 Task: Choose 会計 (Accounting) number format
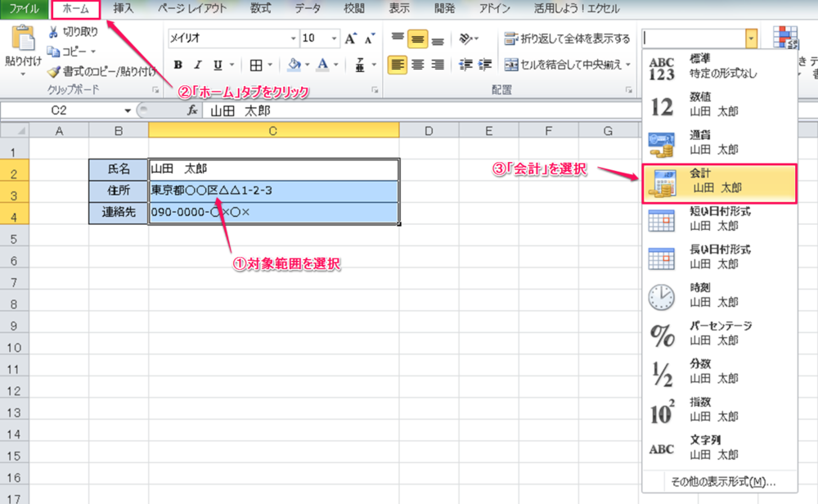[719, 182]
